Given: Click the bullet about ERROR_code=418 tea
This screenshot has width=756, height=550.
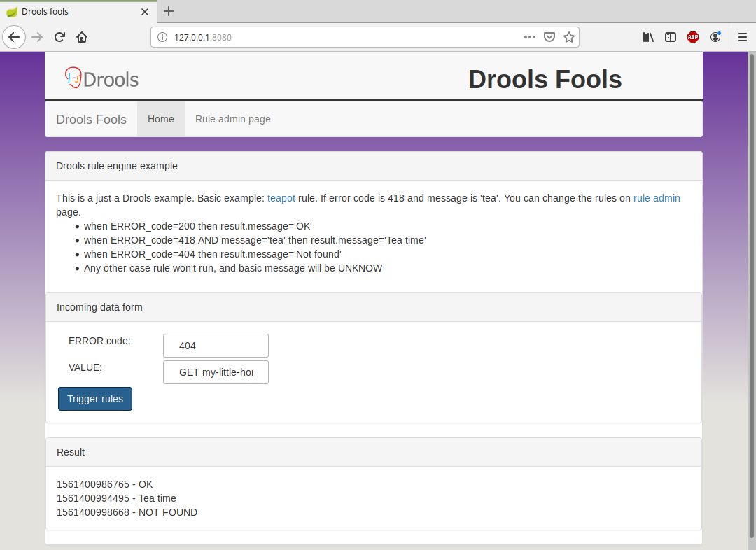Looking at the screenshot, I should point(255,240).
